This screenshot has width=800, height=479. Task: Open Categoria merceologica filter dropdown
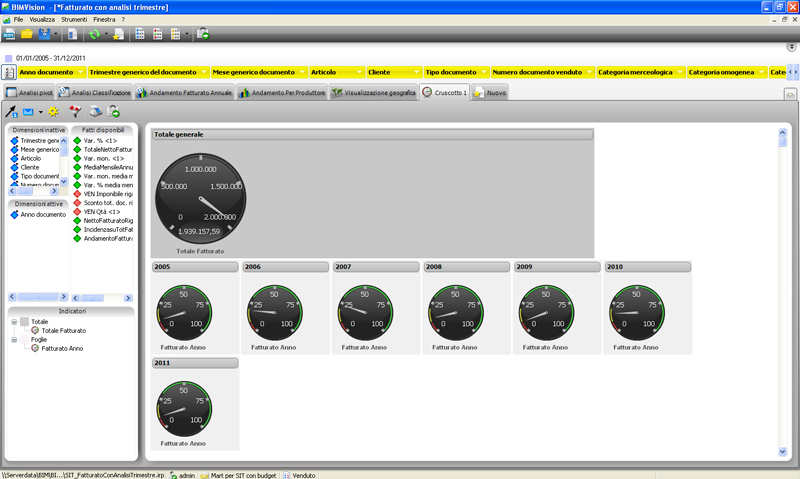(680, 72)
